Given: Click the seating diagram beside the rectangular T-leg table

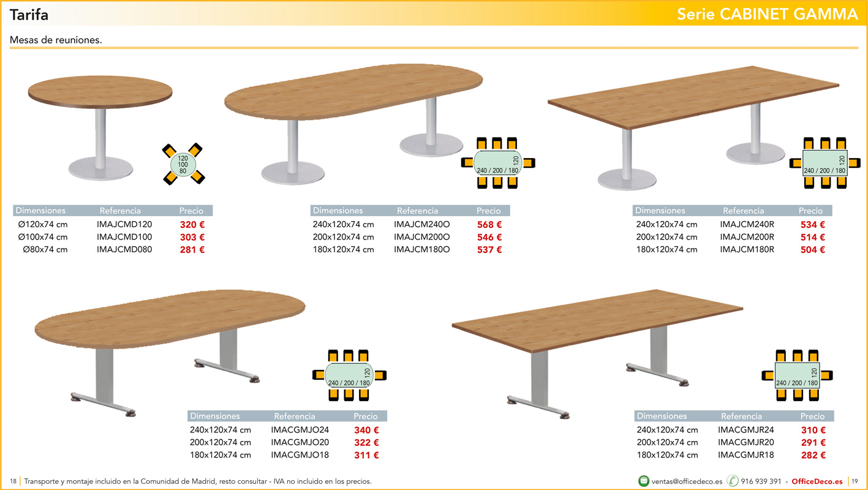Looking at the screenshot, I should (797, 375).
